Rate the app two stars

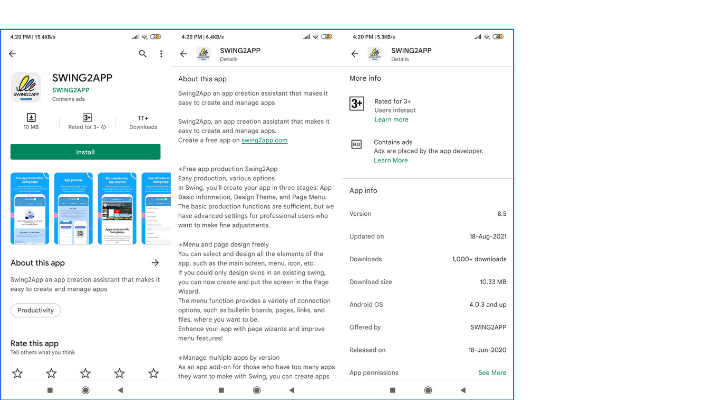click(x=51, y=373)
